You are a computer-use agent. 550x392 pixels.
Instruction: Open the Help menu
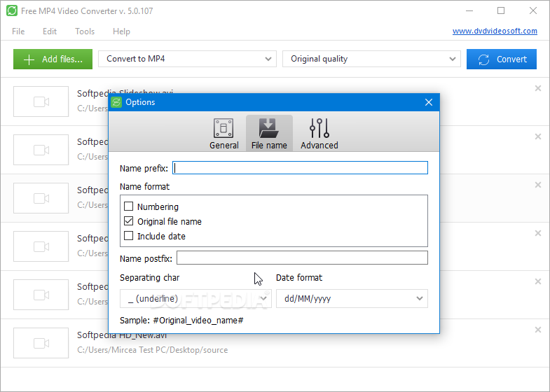[x=121, y=31]
